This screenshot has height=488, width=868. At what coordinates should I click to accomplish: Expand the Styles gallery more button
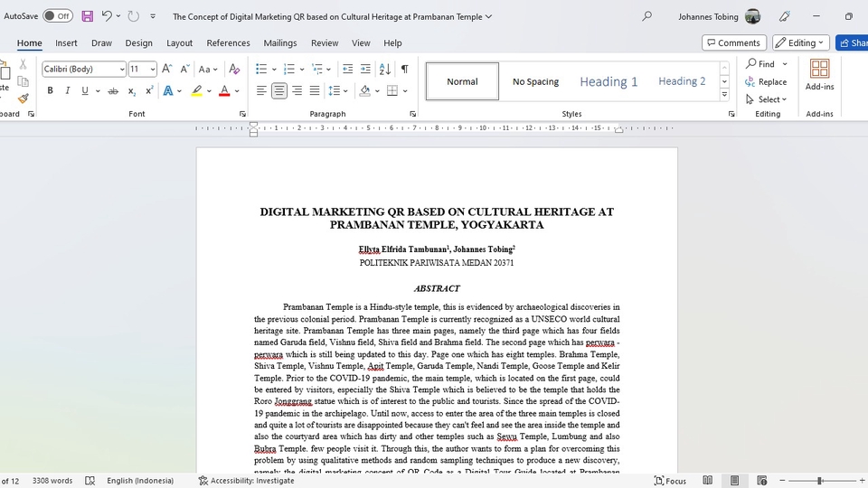click(724, 95)
